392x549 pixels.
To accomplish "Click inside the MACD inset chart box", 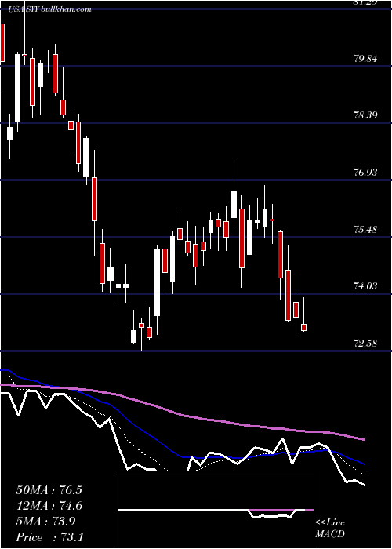I will pyautogui.click(x=216, y=510).
